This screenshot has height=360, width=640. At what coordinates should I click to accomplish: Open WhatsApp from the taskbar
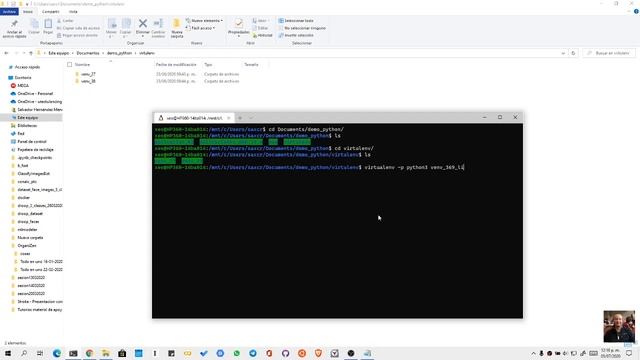(236, 353)
